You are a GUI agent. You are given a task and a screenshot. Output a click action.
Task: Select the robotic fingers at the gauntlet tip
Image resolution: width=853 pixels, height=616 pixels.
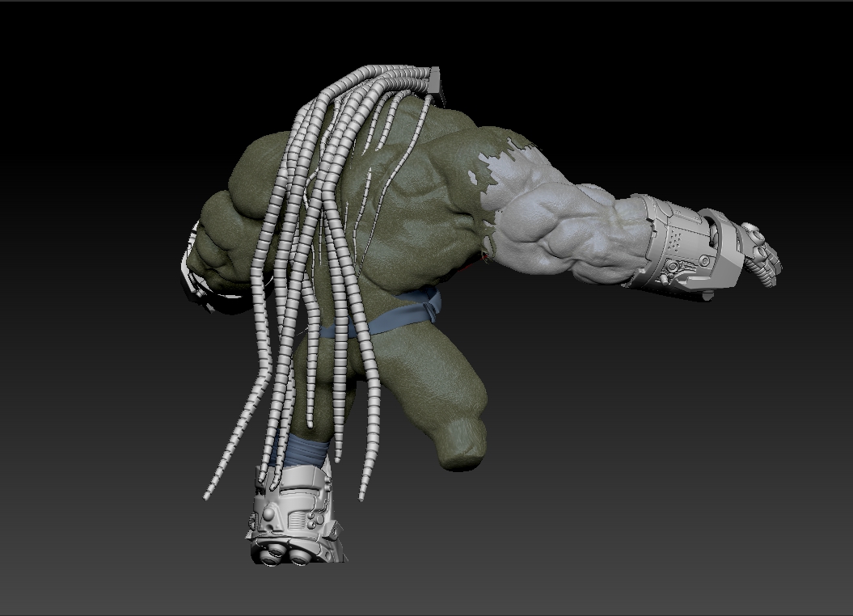point(762,255)
